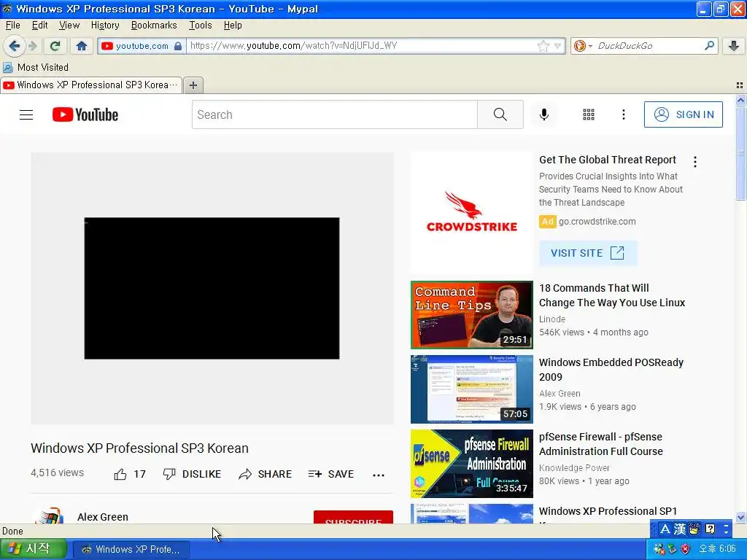747x560 pixels.
Task: Open the Edit menu
Action: (39, 26)
